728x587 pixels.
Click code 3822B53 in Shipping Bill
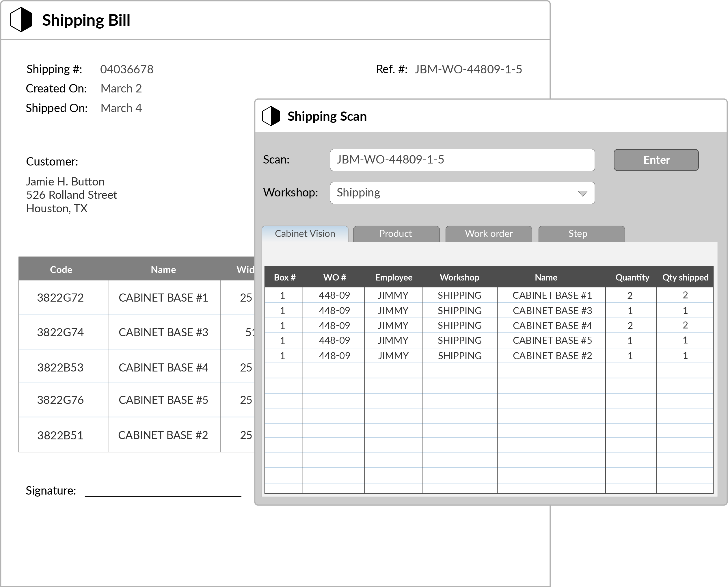point(60,367)
